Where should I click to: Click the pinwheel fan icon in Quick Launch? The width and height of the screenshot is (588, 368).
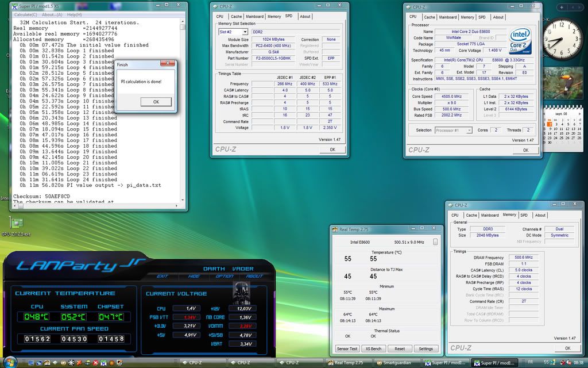[71, 363]
